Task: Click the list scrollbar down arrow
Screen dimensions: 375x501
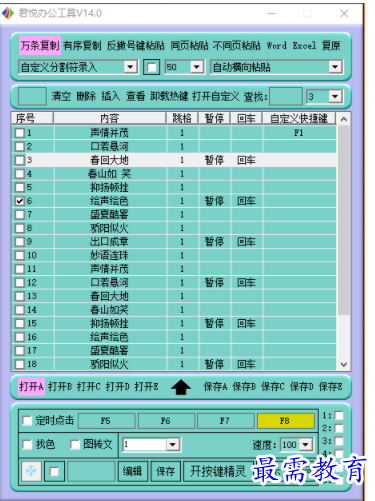Action: 344,364
